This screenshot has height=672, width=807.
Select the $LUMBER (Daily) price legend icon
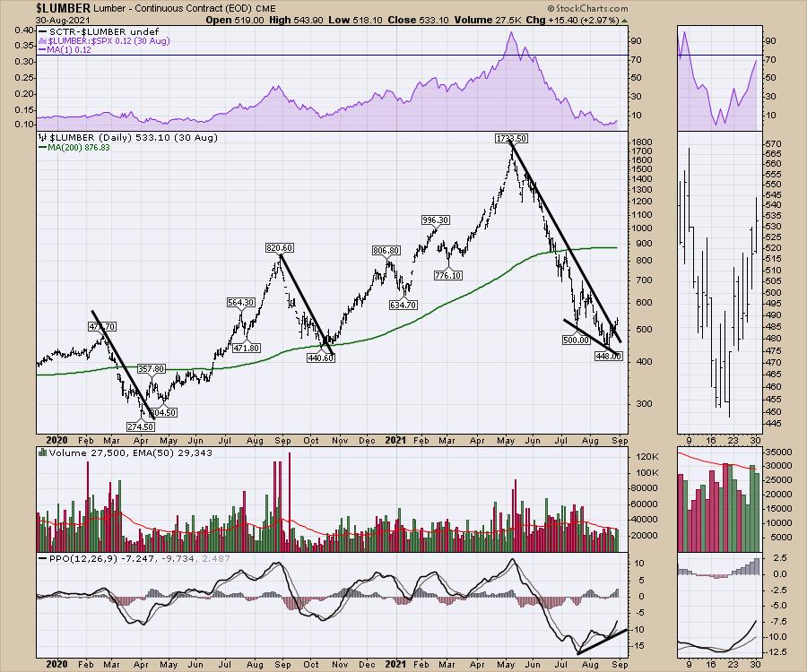pyautogui.click(x=41, y=138)
